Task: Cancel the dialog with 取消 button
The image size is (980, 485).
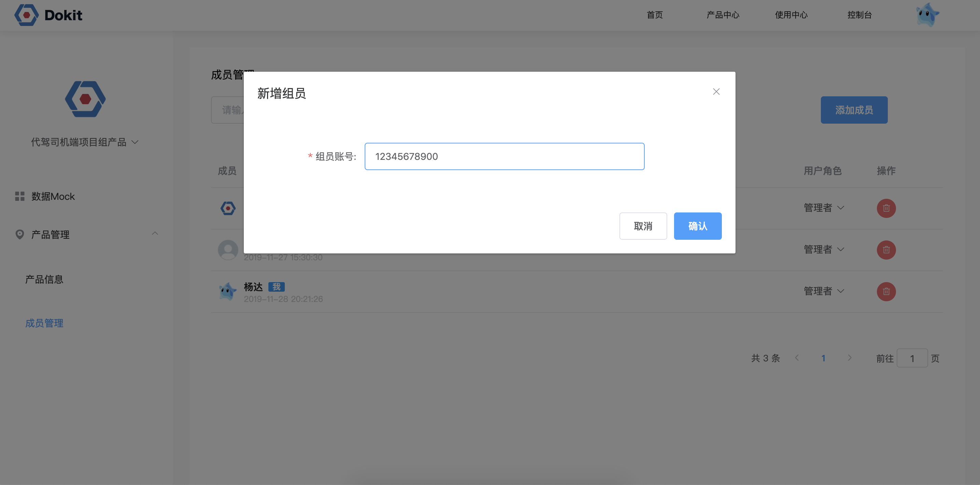Action: pyautogui.click(x=643, y=226)
